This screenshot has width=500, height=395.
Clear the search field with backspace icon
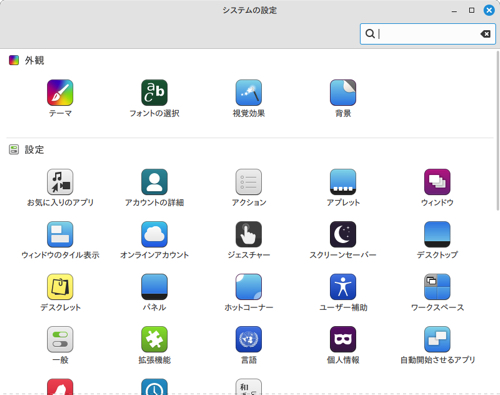[485, 34]
